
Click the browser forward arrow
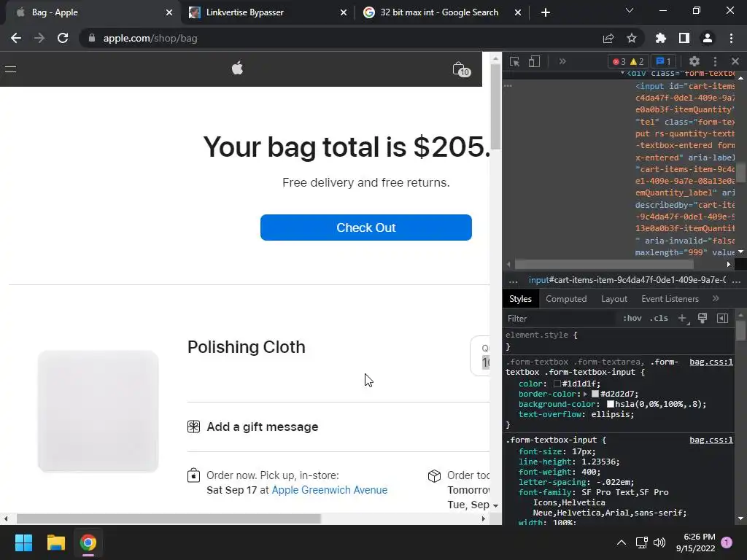(39, 38)
